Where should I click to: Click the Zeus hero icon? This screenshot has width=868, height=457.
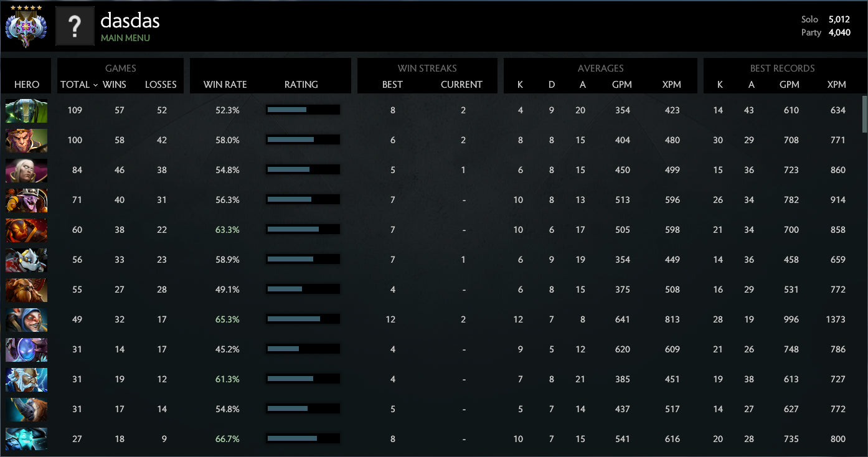26,379
